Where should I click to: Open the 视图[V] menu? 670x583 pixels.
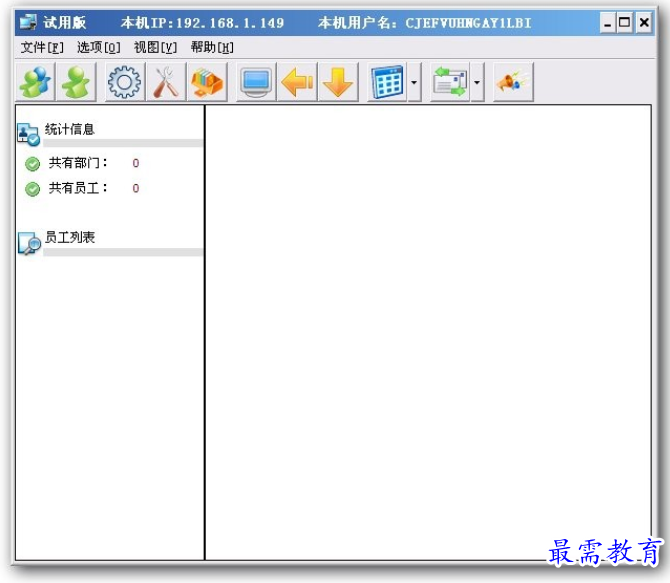click(x=155, y=47)
